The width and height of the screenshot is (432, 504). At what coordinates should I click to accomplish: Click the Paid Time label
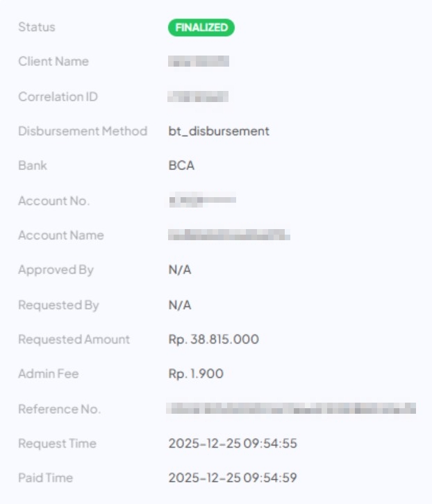pyautogui.click(x=45, y=478)
